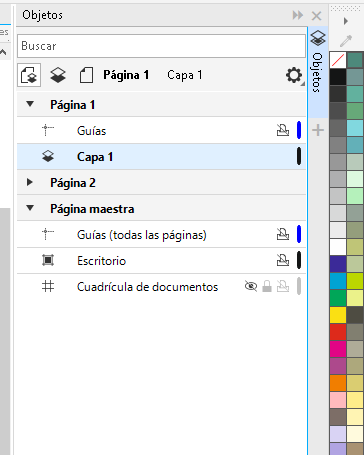The width and height of the screenshot is (364, 455).
Task: Toggle printing for the Escritorio layer
Action: coord(283,260)
